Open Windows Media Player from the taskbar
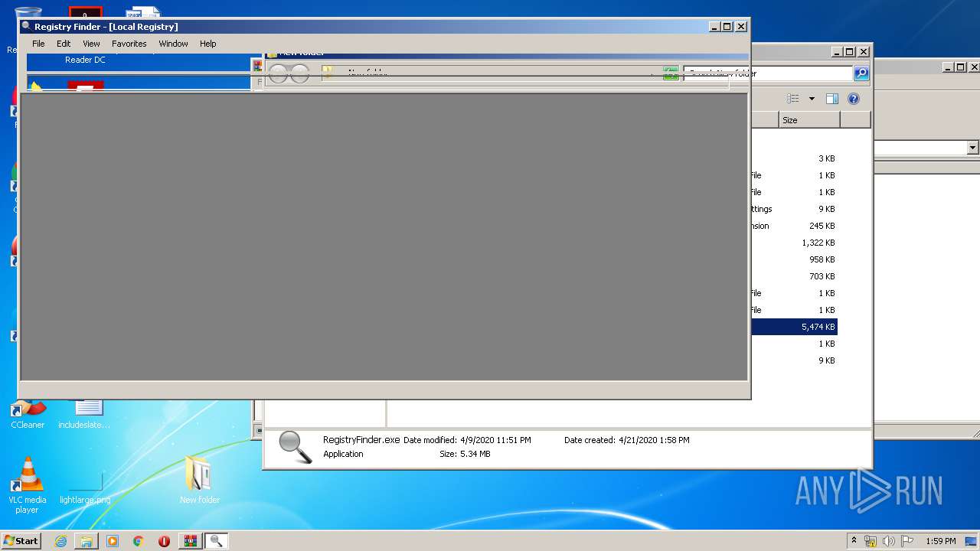This screenshot has width=980, height=551. [113, 541]
